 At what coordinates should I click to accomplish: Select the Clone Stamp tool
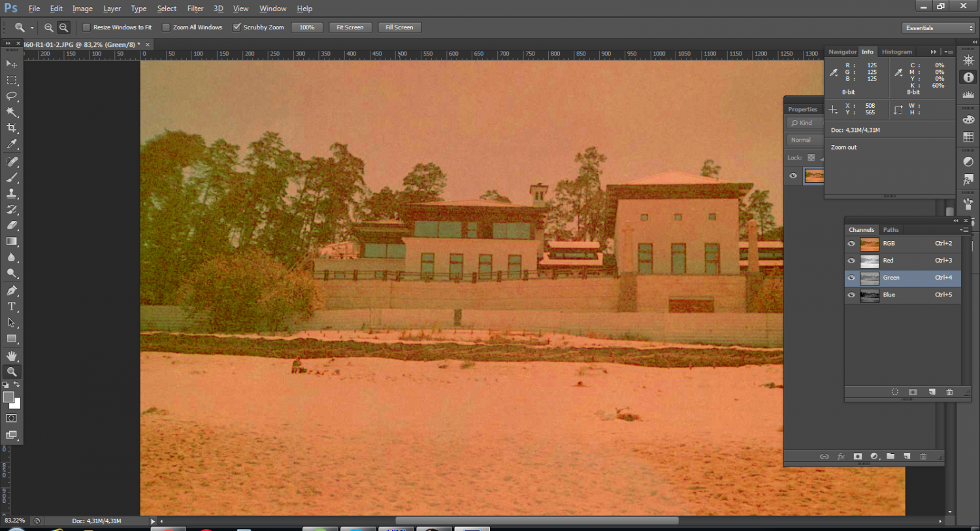(12, 193)
